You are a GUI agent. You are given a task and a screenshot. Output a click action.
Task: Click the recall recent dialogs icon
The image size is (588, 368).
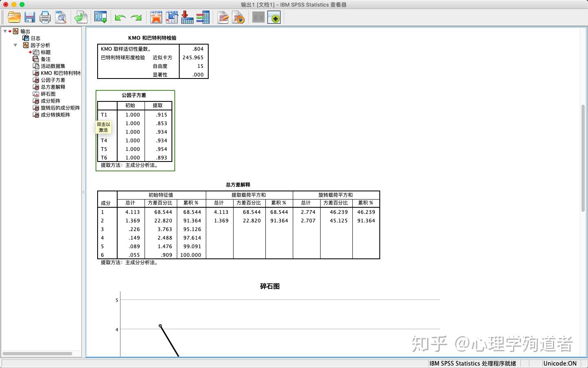point(100,17)
